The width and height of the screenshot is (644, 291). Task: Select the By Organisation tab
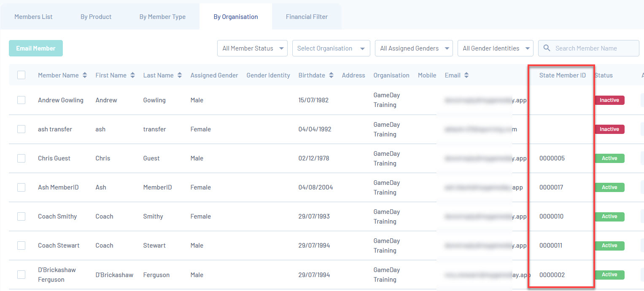(x=236, y=17)
